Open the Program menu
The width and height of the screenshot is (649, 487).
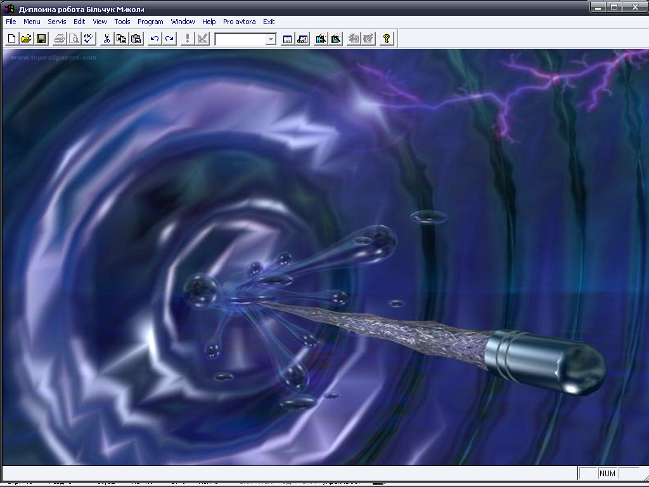pyautogui.click(x=150, y=22)
